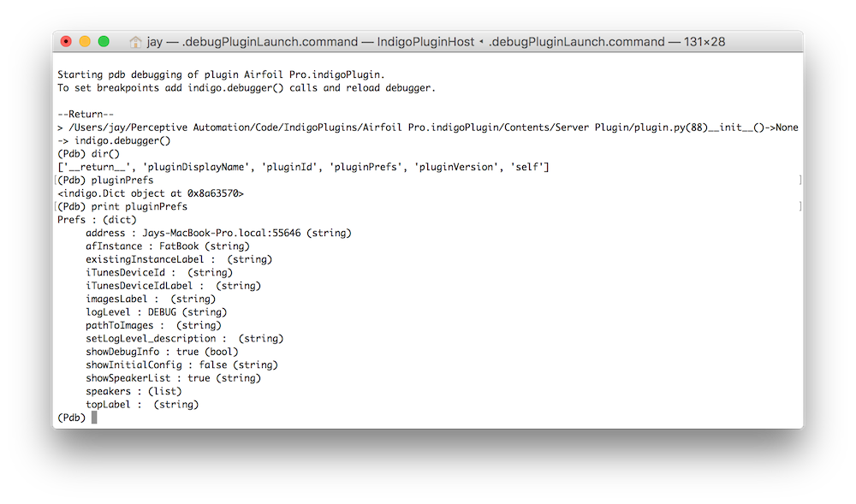The height and width of the screenshot is (504, 856).
Task: Zoom the window with green button
Action: tap(104, 41)
